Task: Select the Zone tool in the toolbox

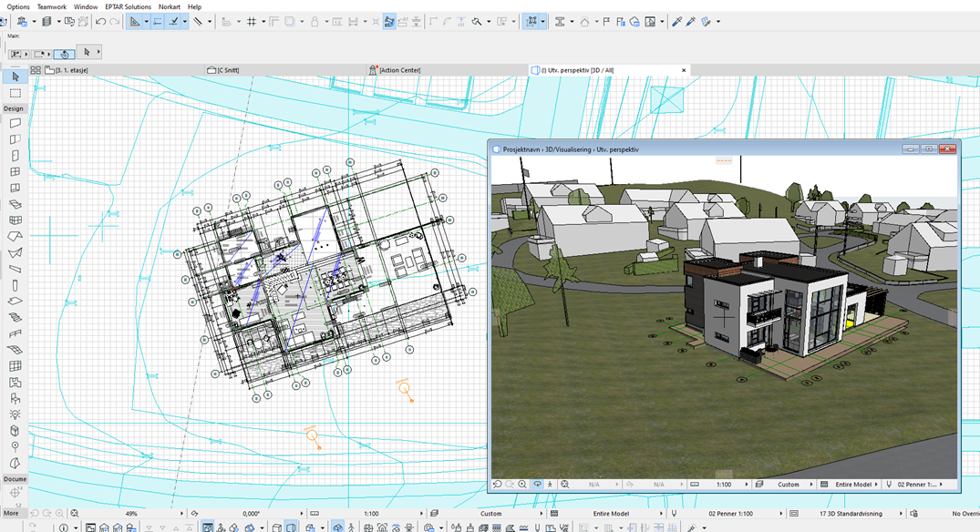Action: (x=15, y=382)
